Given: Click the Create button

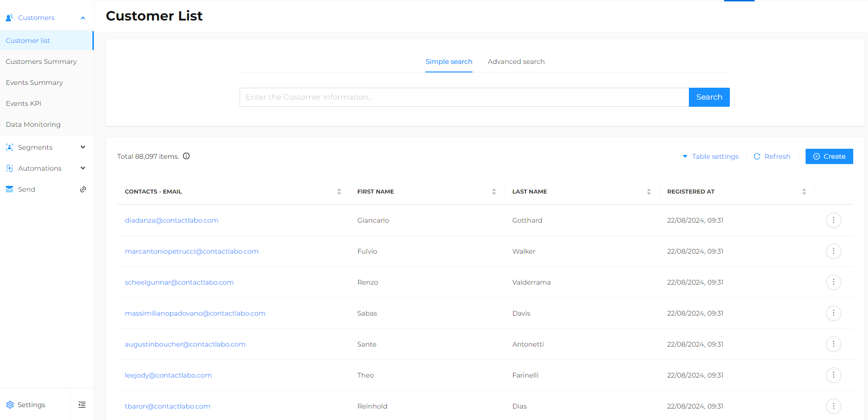Looking at the screenshot, I should click(x=829, y=156).
